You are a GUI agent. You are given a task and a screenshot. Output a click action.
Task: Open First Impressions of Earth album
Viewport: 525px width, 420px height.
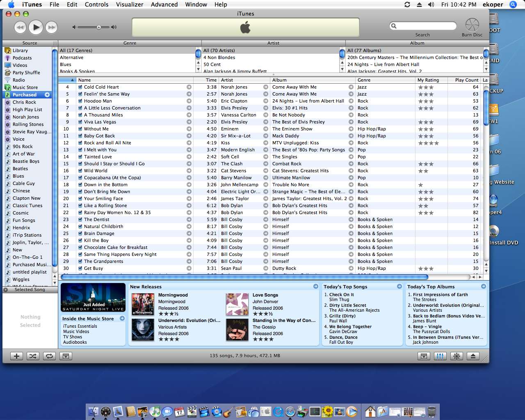(441, 294)
